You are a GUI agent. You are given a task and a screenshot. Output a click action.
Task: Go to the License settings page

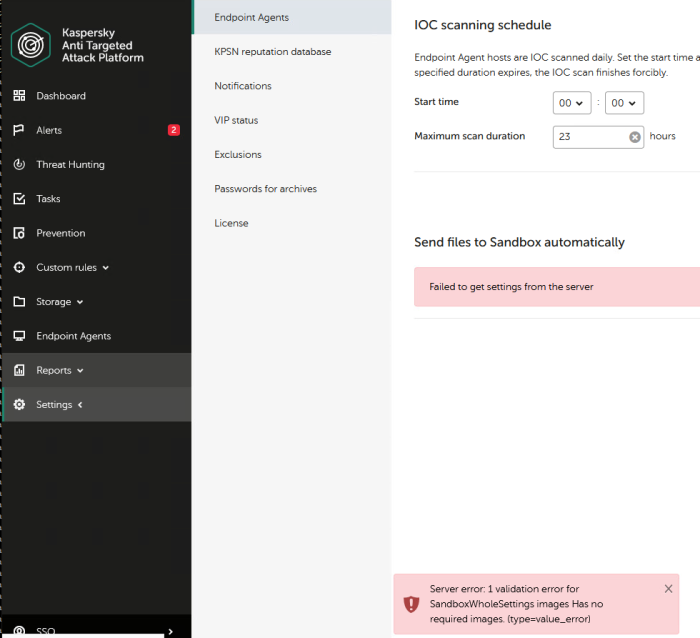click(230, 223)
